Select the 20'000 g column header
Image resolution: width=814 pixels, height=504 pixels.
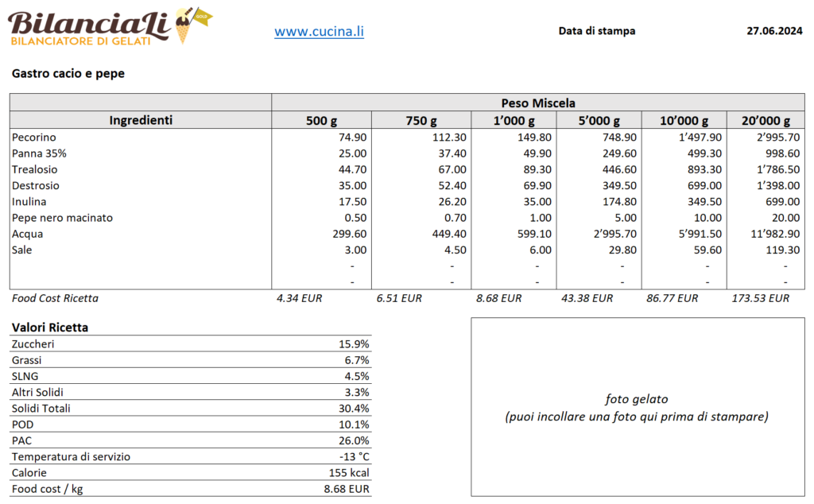click(x=765, y=121)
